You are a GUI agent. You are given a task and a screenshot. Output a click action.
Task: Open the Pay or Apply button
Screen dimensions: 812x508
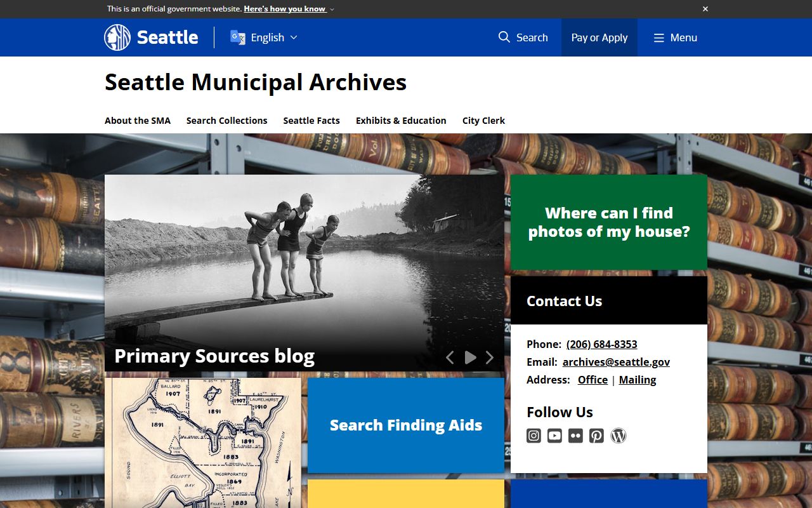point(599,37)
